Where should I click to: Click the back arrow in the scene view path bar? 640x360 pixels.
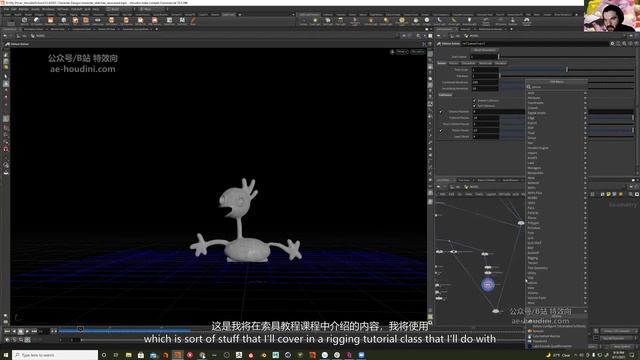pyautogui.click(x=5, y=36)
